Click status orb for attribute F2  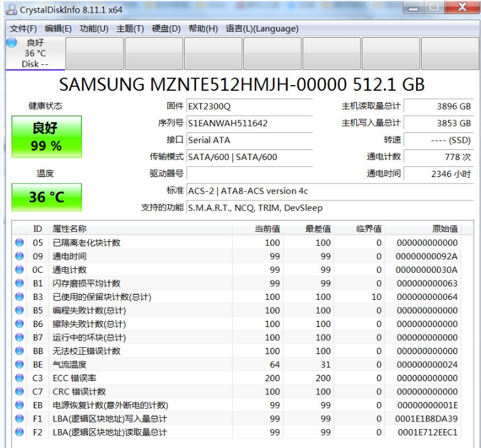tap(20, 432)
